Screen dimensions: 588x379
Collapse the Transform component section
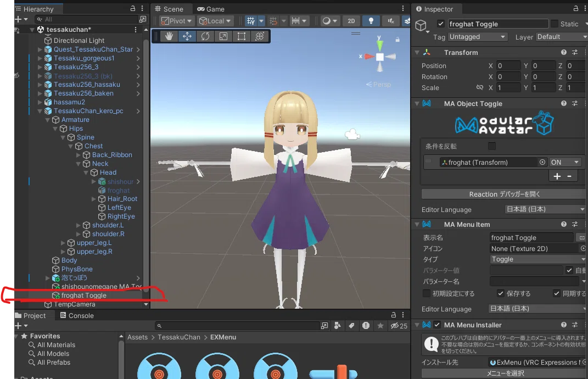click(x=417, y=53)
